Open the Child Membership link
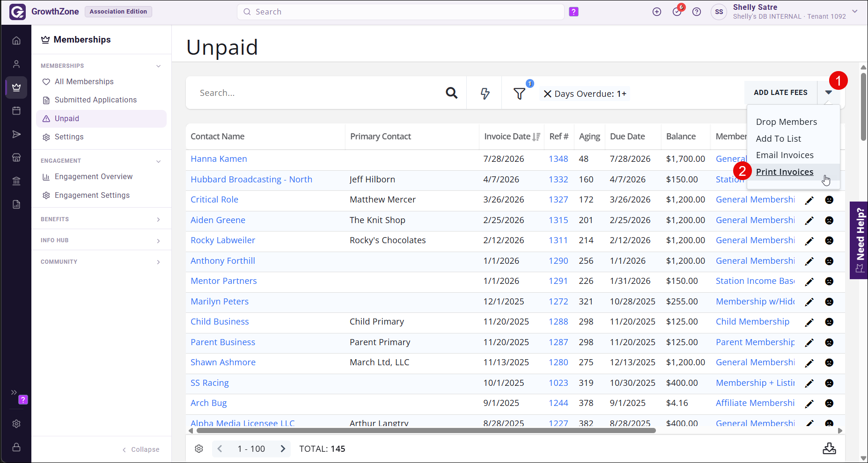This screenshot has width=868, height=463. 752,322
